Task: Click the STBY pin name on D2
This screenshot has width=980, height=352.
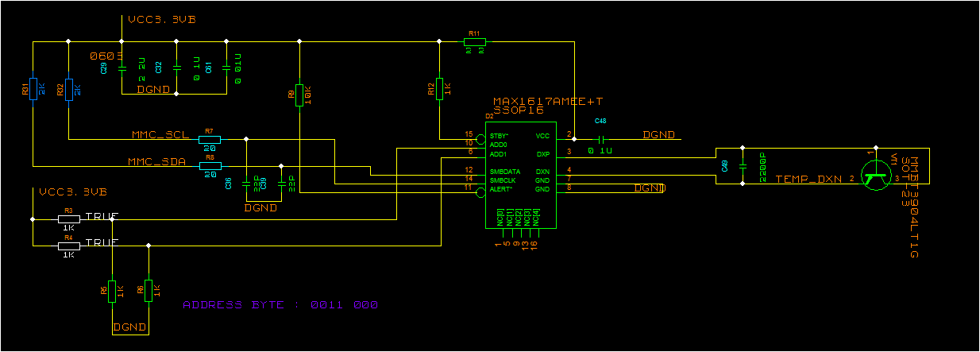Action: pyautogui.click(x=500, y=136)
